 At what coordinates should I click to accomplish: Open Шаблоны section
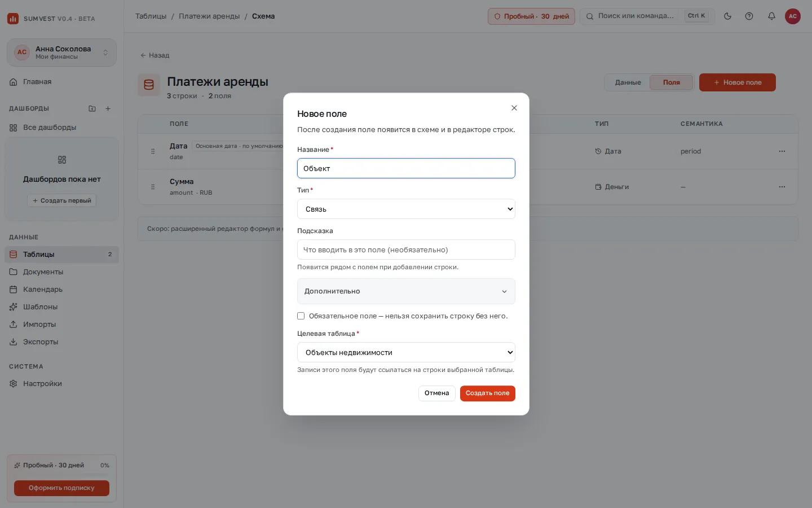click(x=61, y=307)
